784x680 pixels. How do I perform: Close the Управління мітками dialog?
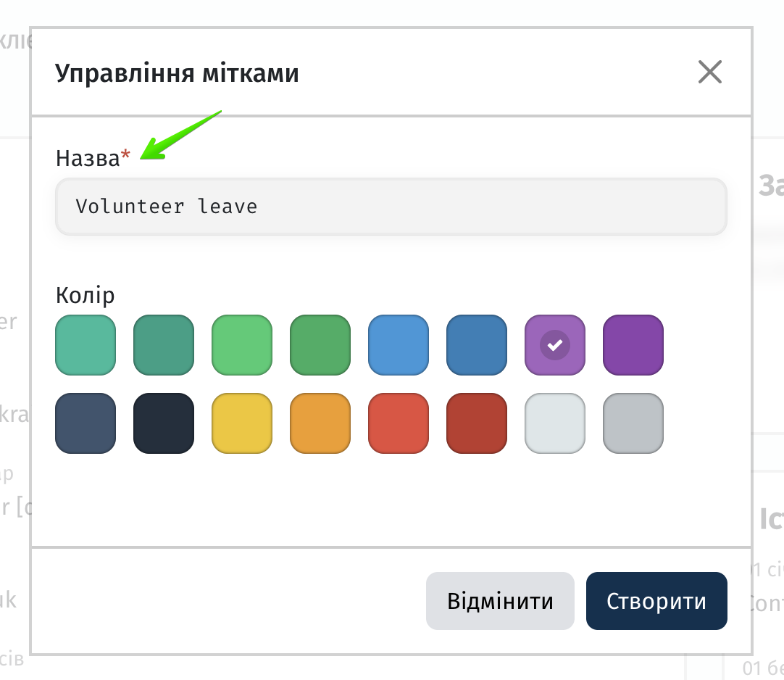709,72
